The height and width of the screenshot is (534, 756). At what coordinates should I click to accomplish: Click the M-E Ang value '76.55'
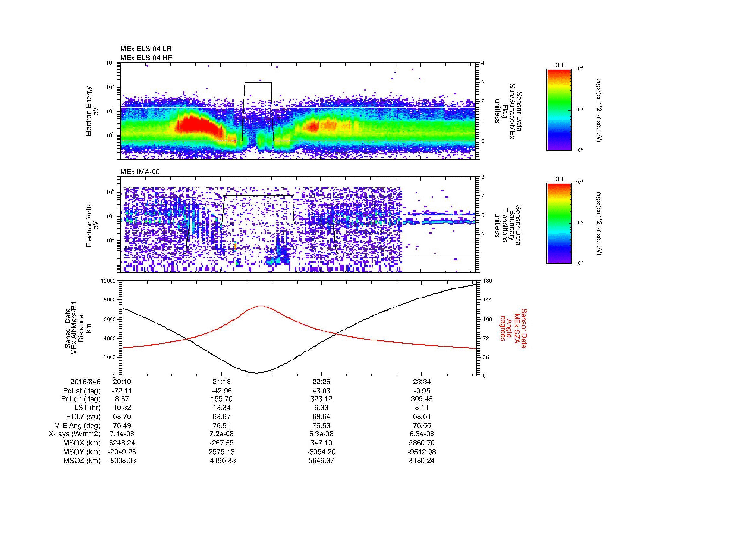point(422,426)
